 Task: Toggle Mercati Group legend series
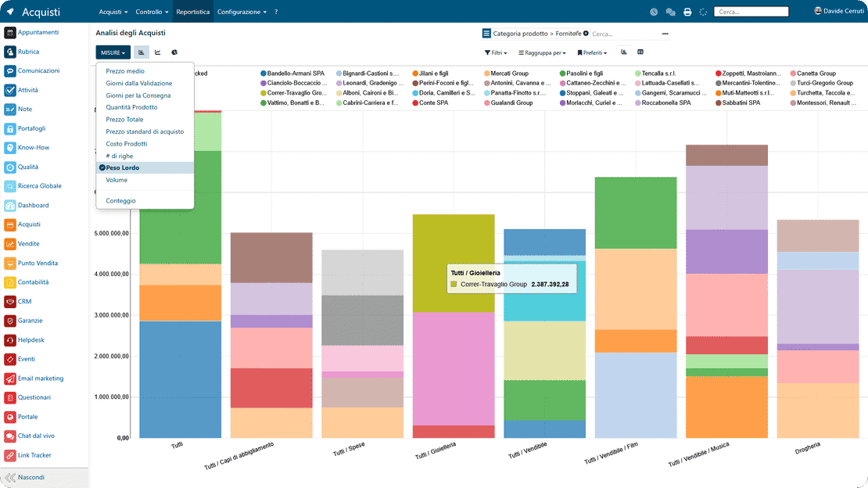(506, 73)
